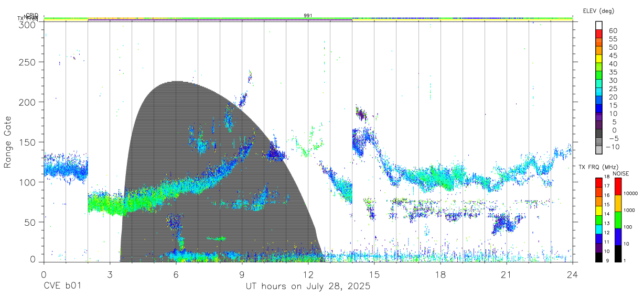Click the '150' Range Gate tick label
The width and height of the screenshot is (644, 297).
coord(28,142)
